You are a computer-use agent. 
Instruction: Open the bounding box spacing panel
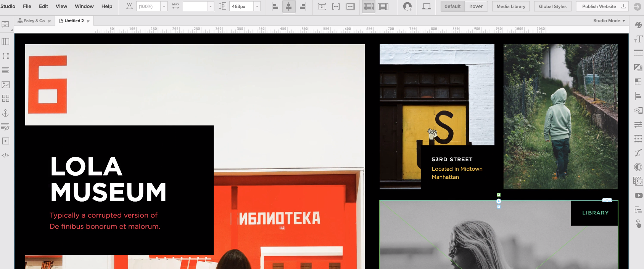coord(638,139)
